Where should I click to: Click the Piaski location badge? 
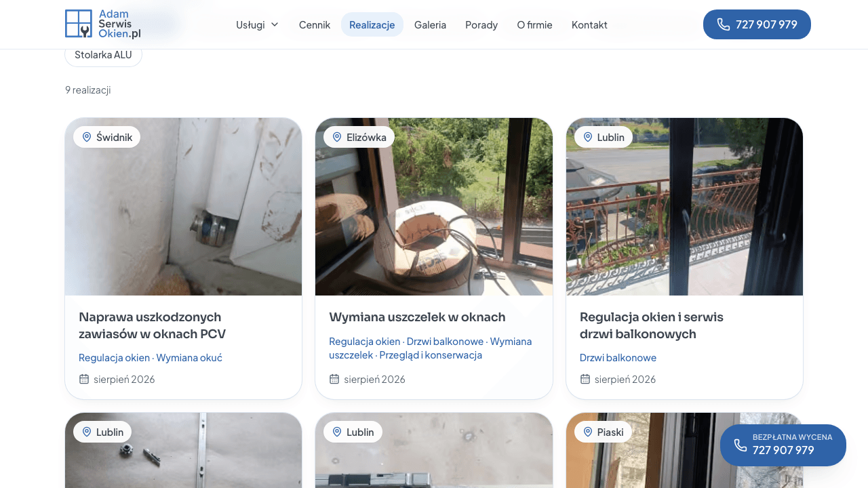pyautogui.click(x=604, y=432)
